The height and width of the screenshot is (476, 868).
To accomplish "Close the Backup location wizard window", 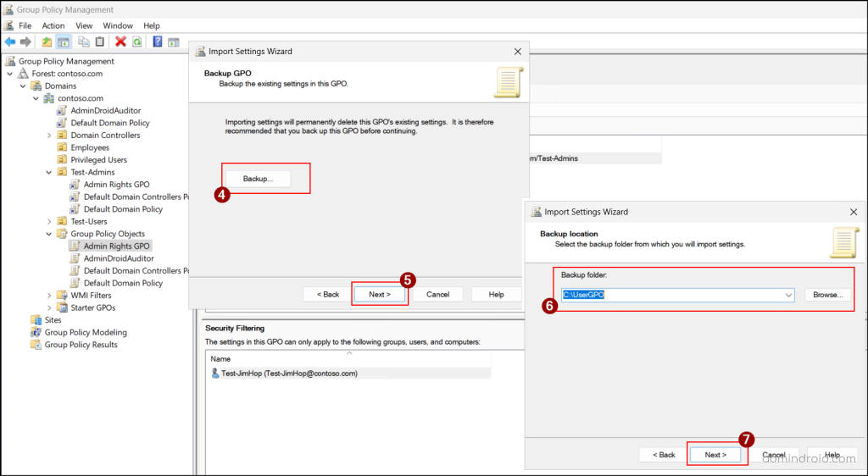I will (853, 212).
